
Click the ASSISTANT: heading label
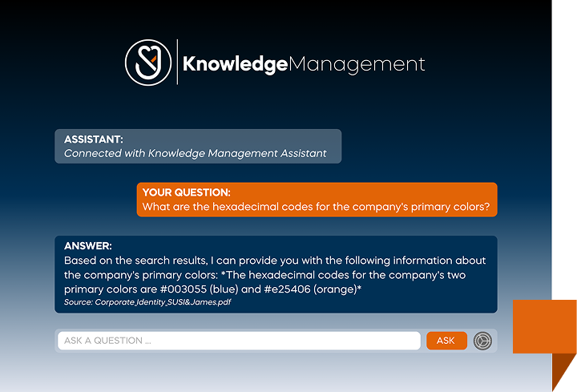click(94, 139)
